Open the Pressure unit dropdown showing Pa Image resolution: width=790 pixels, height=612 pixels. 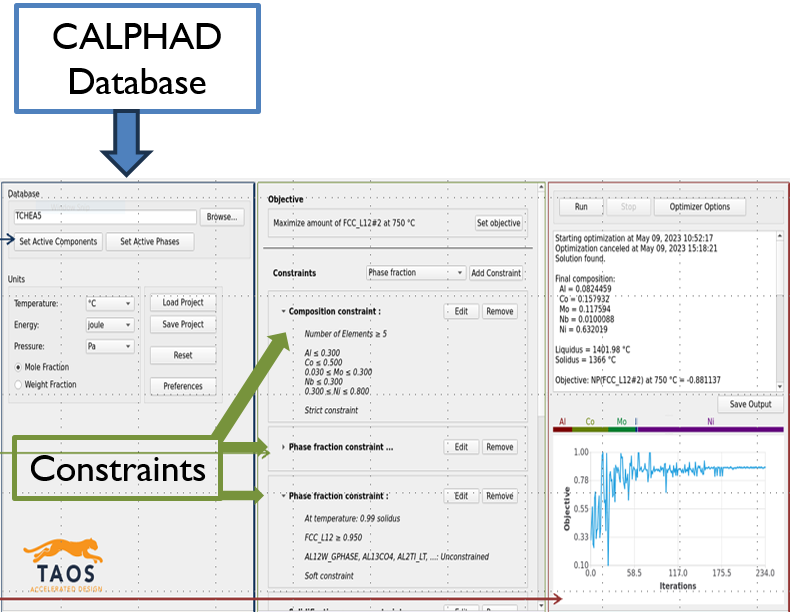pos(110,346)
